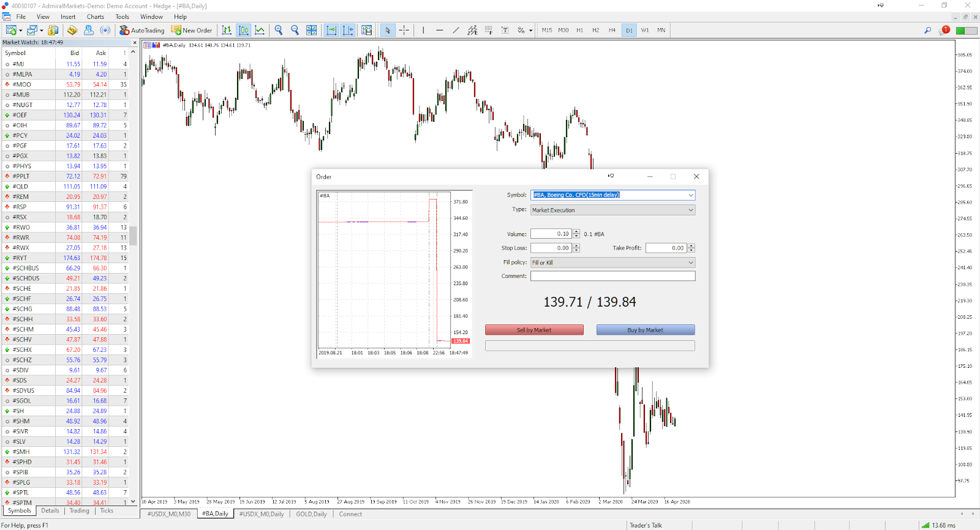
Task: Select the crosshair cursor tool
Action: pyautogui.click(x=404, y=30)
